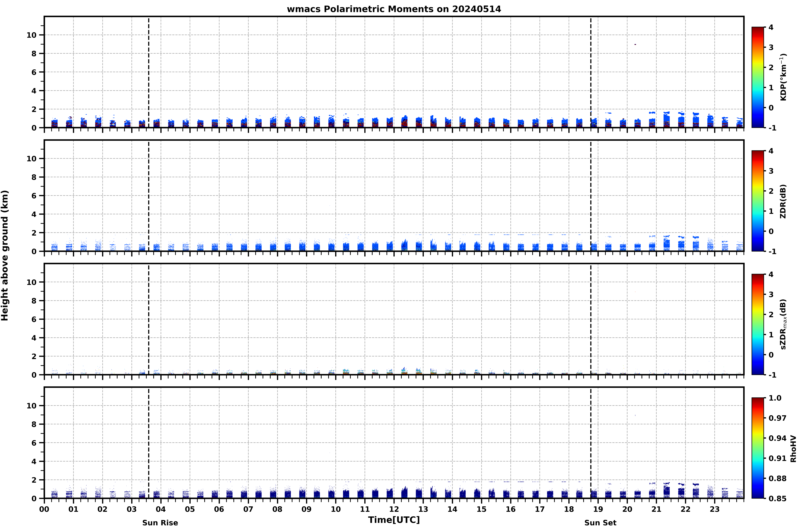Click the RhoHV colorbar swatch
Viewport: 802px width, 532px height.
(x=757, y=448)
